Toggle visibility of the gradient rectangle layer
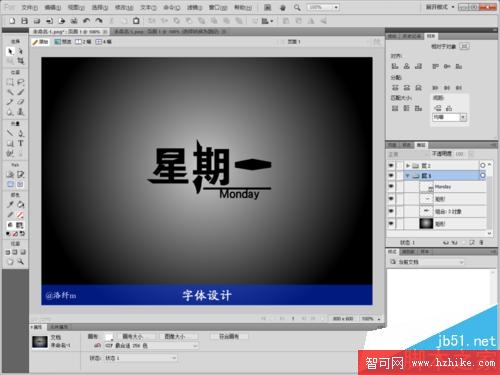Viewport: 500px width, 375px height. pyautogui.click(x=391, y=224)
